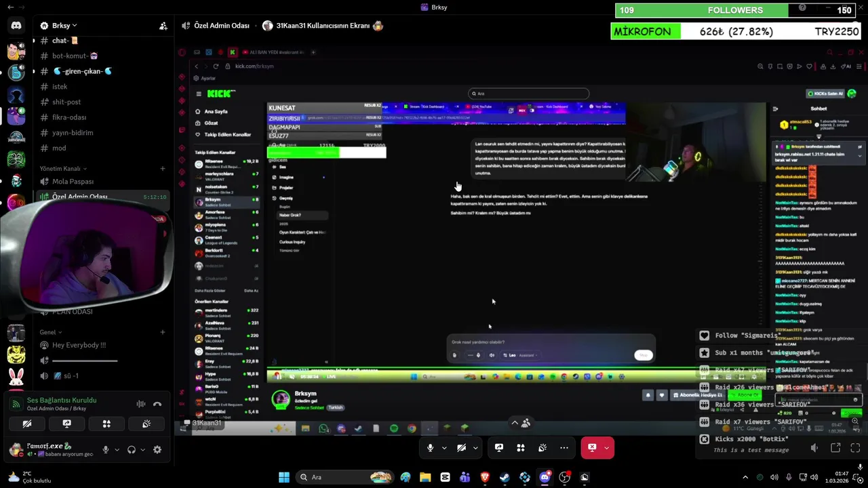Open Brave browser from the taskbar
This screenshot has height=488, width=868.
[485, 477]
